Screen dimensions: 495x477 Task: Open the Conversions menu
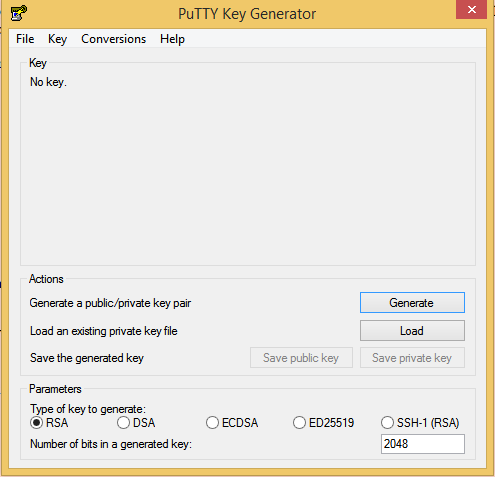114,39
